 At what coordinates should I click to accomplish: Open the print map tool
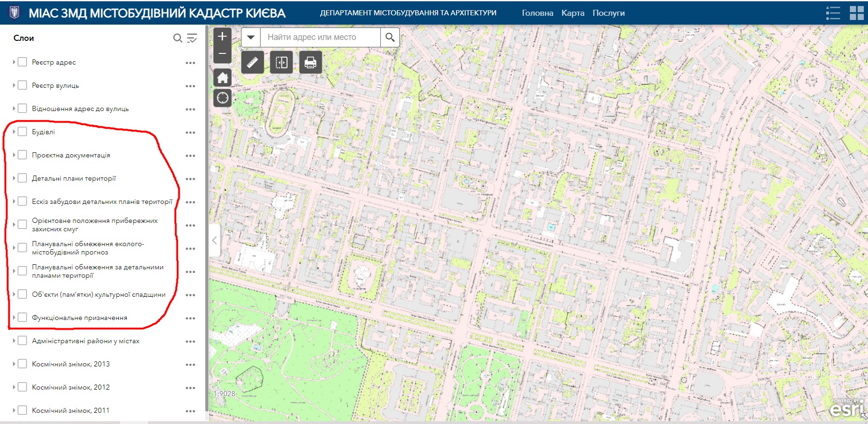click(x=310, y=62)
